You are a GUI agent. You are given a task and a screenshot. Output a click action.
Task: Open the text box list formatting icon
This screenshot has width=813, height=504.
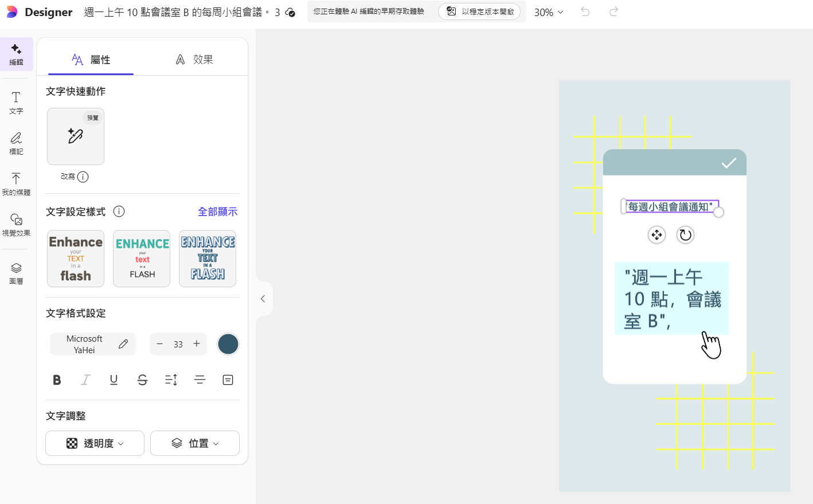[228, 380]
